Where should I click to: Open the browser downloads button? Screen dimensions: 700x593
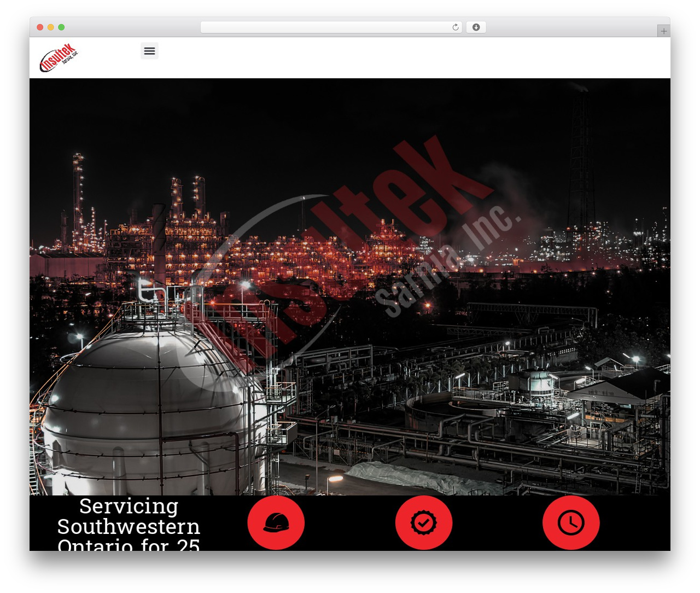pos(476,27)
